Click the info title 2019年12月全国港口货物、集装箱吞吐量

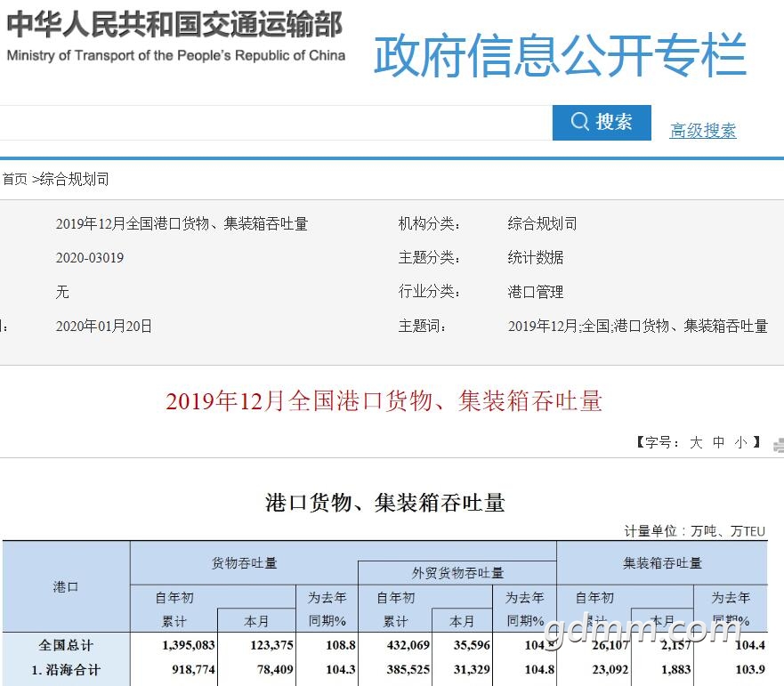tap(182, 223)
